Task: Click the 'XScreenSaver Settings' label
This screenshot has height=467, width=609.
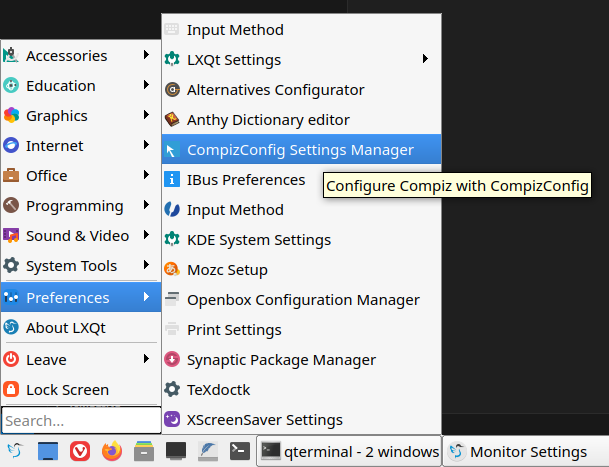Action: click(265, 420)
